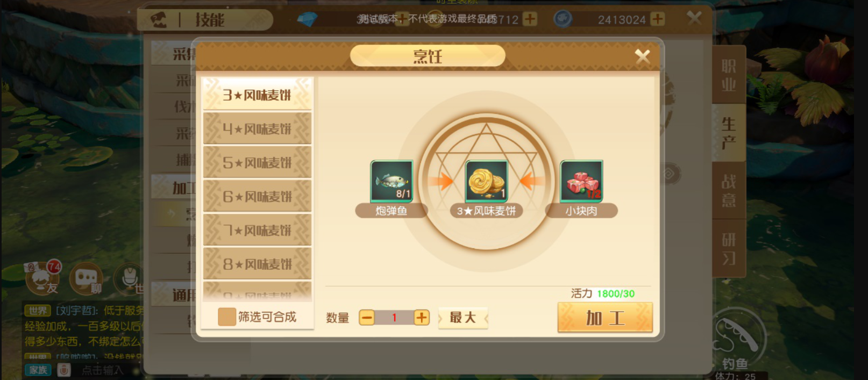The width and height of the screenshot is (868, 380).
Task: Click the silver coin currency icon
Action: (x=563, y=19)
